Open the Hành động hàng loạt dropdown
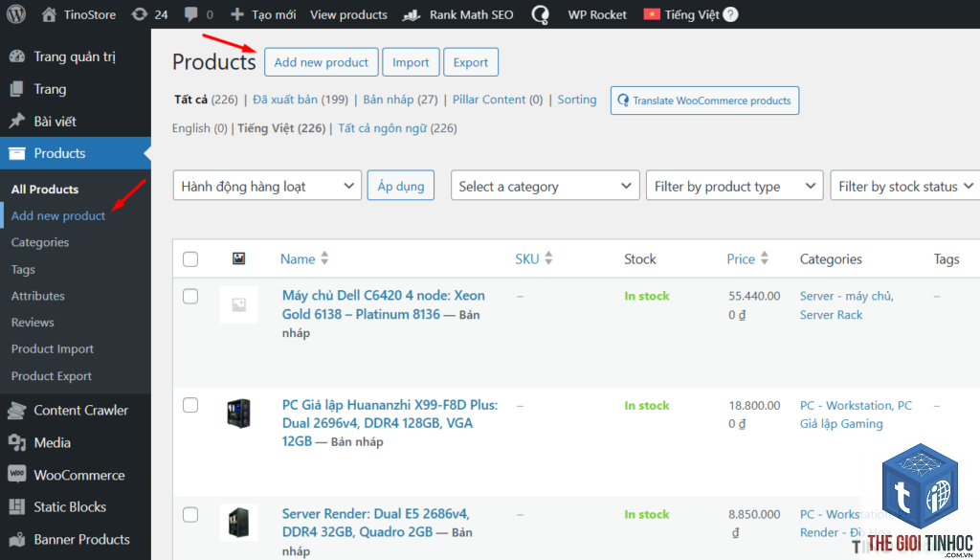Viewport: 980px width, 560px height. click(268, 187)
